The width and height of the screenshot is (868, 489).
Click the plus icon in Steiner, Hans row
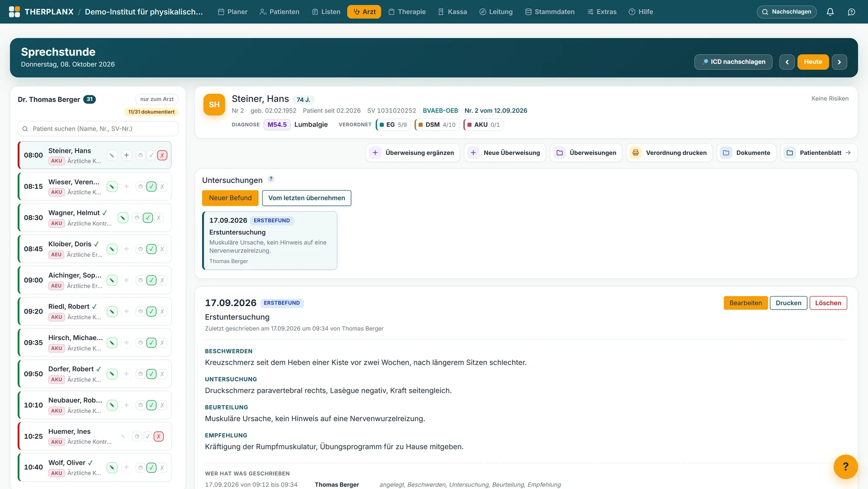pos(126,155)
